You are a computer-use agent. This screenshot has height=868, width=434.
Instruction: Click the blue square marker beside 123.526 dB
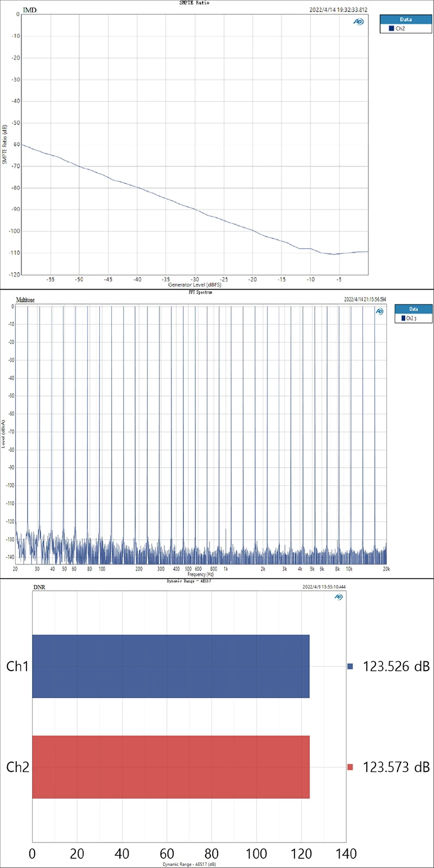[350, 666]
